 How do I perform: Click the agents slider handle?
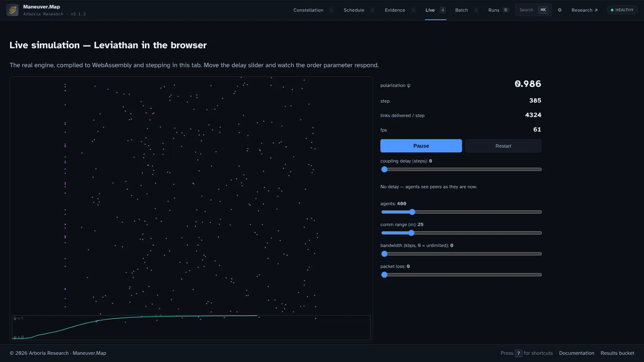coord(412,212)
